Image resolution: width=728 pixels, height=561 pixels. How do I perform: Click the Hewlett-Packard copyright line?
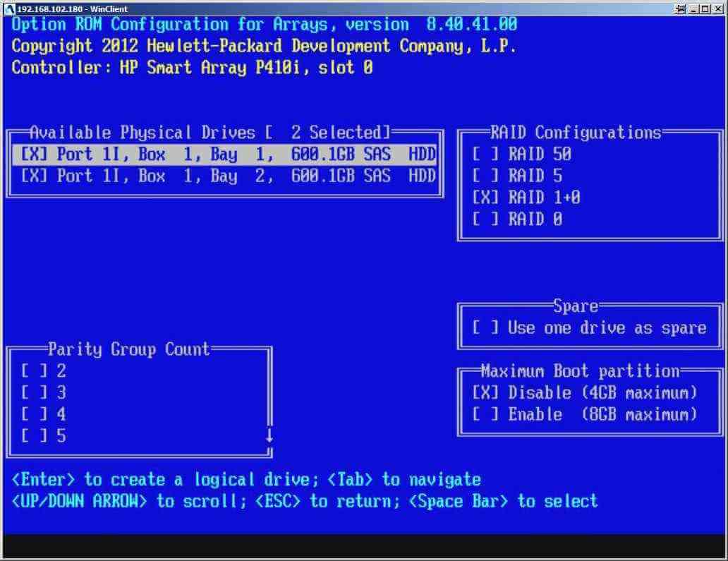(264, 46)
